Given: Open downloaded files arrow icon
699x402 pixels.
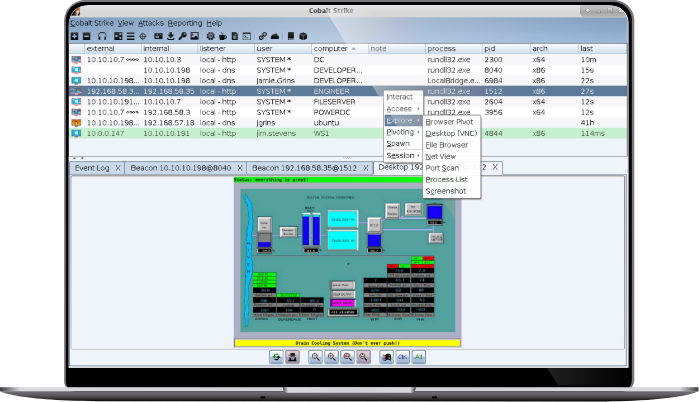Looking at the screenshot, I should (170, 36).
